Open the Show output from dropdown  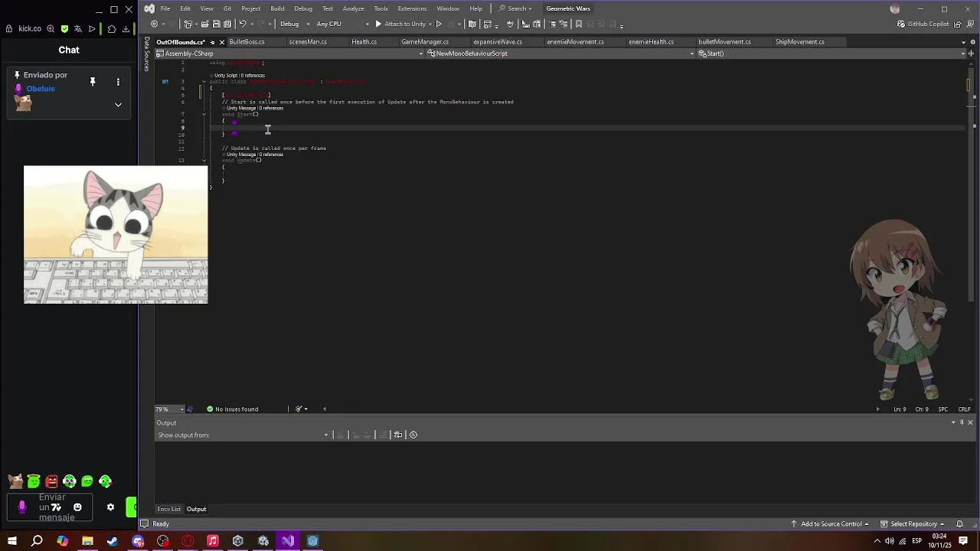[272, 435]
